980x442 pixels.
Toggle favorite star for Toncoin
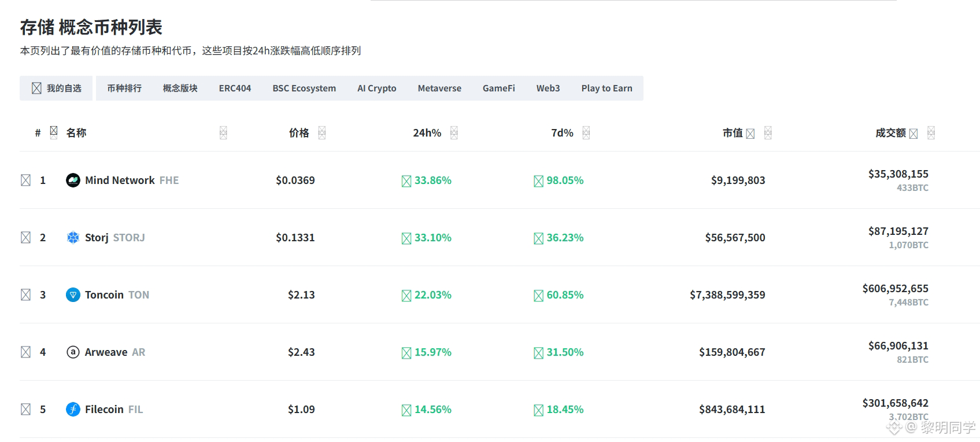[x=25, y=294]
